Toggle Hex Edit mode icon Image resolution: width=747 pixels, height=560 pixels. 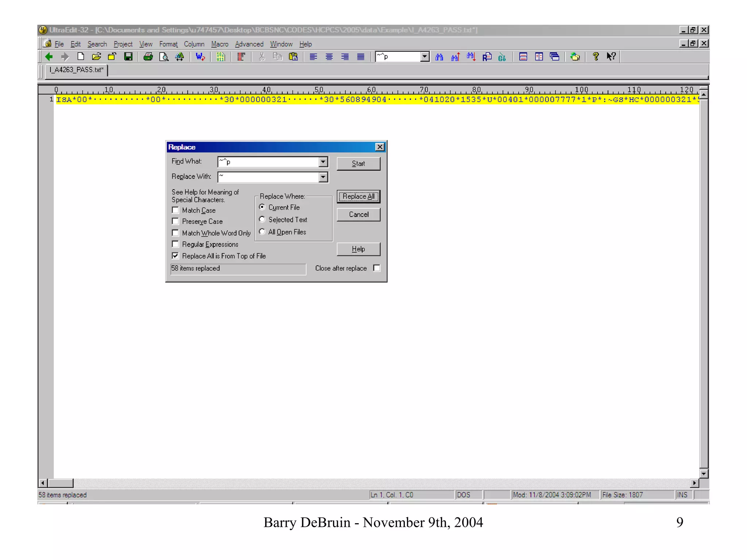tap(220, 57)
